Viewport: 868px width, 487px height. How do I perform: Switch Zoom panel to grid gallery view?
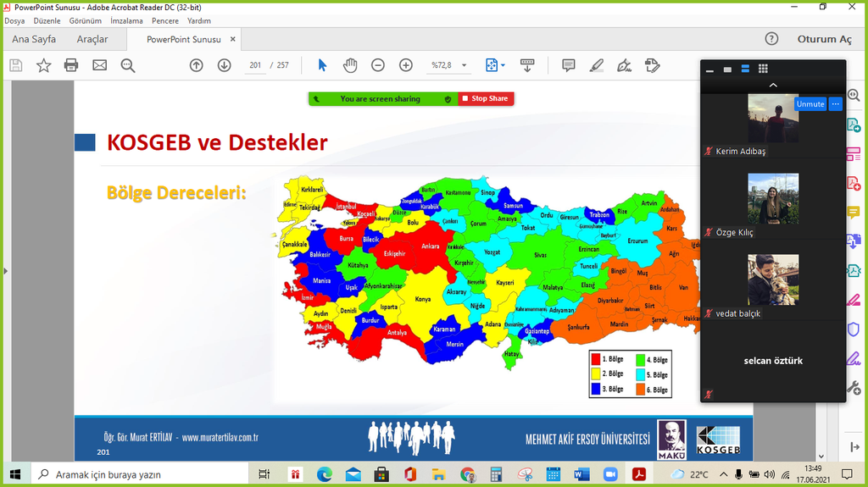(763, 69)
